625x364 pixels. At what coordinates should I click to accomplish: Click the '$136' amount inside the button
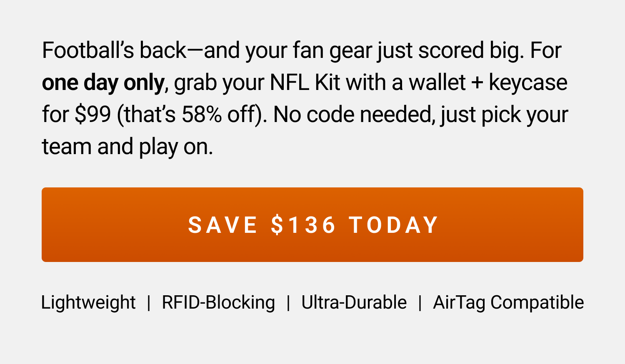coord(303,225)
